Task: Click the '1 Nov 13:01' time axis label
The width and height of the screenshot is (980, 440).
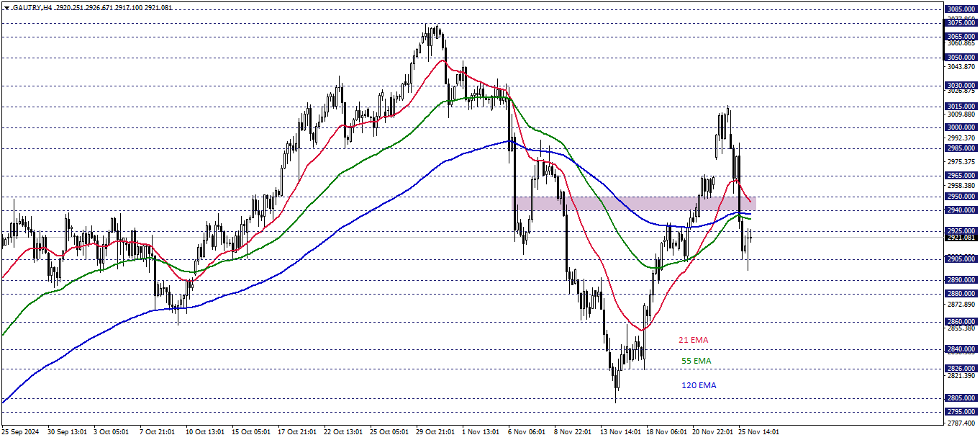Action: [480, 432]
